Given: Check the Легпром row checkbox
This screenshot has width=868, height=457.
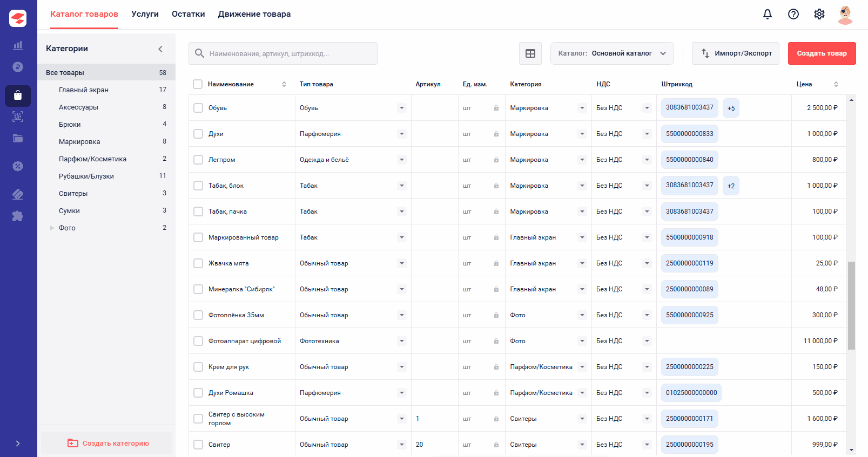Looking at the screenshot, I should tap(198, 160).
